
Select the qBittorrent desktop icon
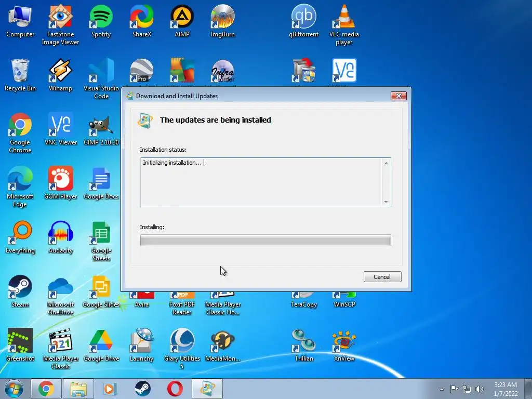click(x=303, y=21)
